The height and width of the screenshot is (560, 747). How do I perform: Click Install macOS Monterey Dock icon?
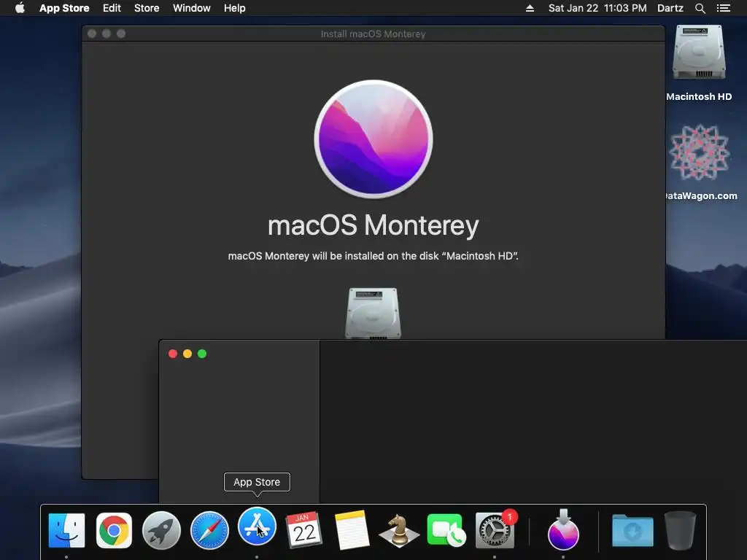pyautogui.click(x=563, y=530)
